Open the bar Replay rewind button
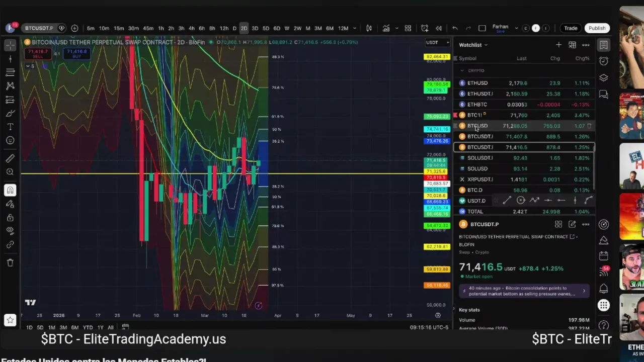 (439, 28)
